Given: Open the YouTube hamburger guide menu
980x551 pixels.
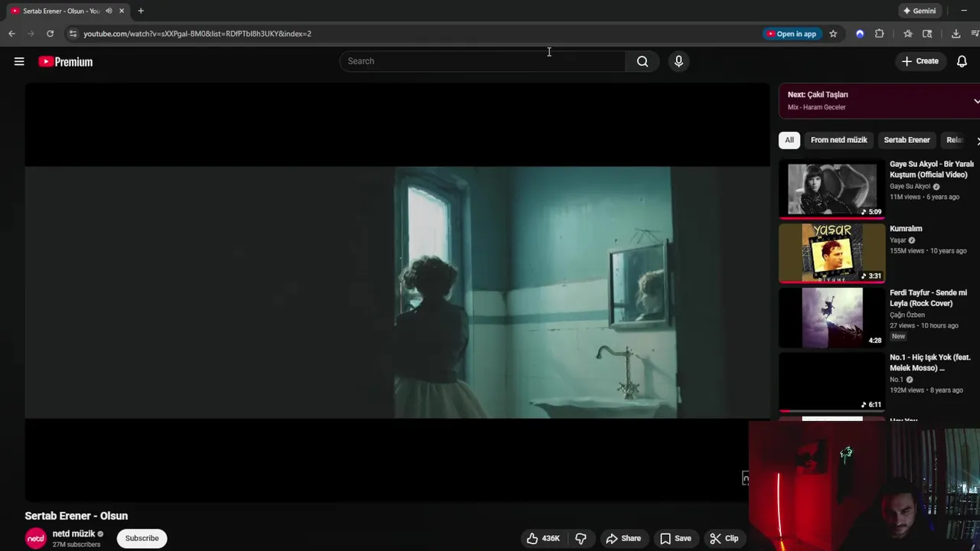Looking at the screenshot, I should (19, 61).
